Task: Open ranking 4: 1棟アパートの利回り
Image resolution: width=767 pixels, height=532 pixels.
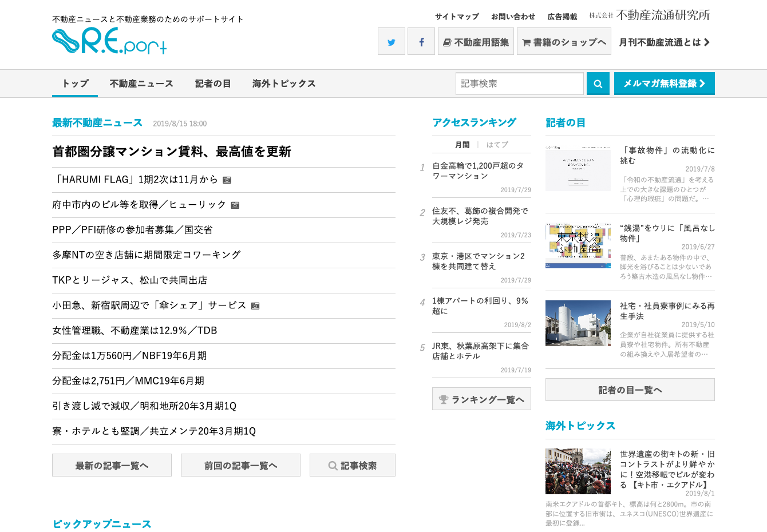Action: [x=480, y=306]
